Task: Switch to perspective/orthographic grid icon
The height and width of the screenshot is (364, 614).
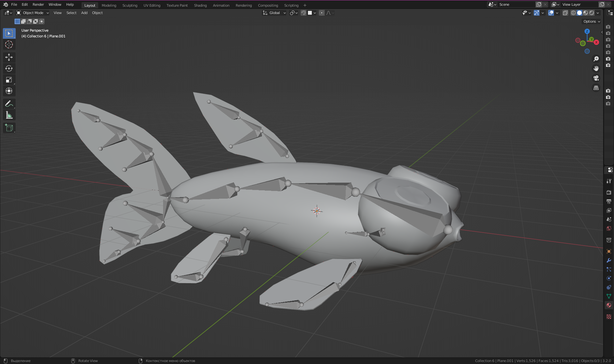Action: pyautogui.click(x=596, y=88)
